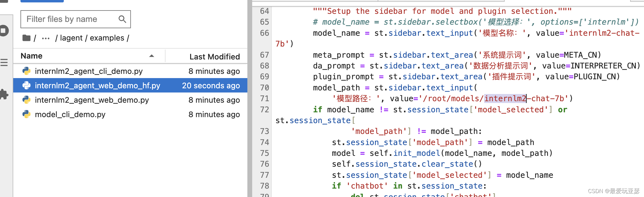Click 'chatbot' string on line 78
The height and width of the screenshot is (197, 644).
[x=367, y=186]
